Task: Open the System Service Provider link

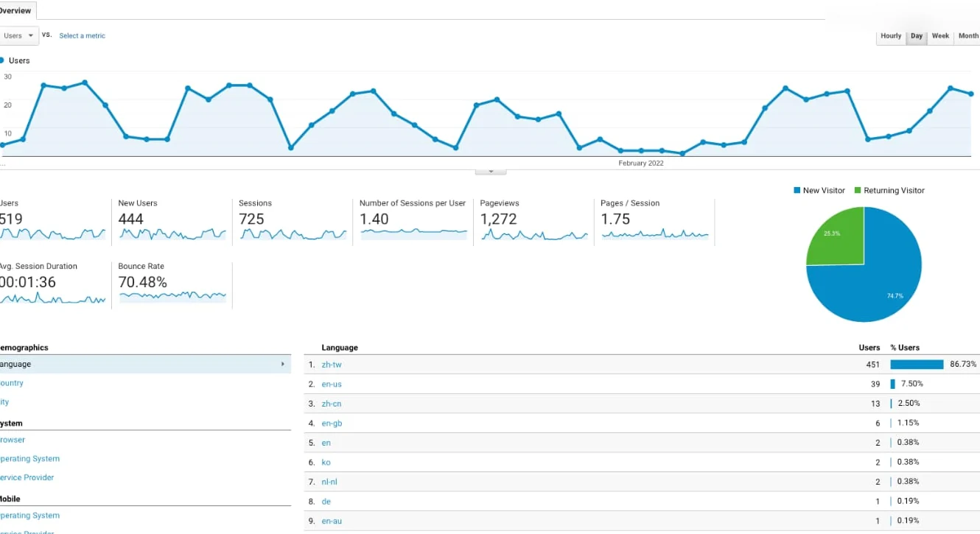Action: (x=27, y=477)
